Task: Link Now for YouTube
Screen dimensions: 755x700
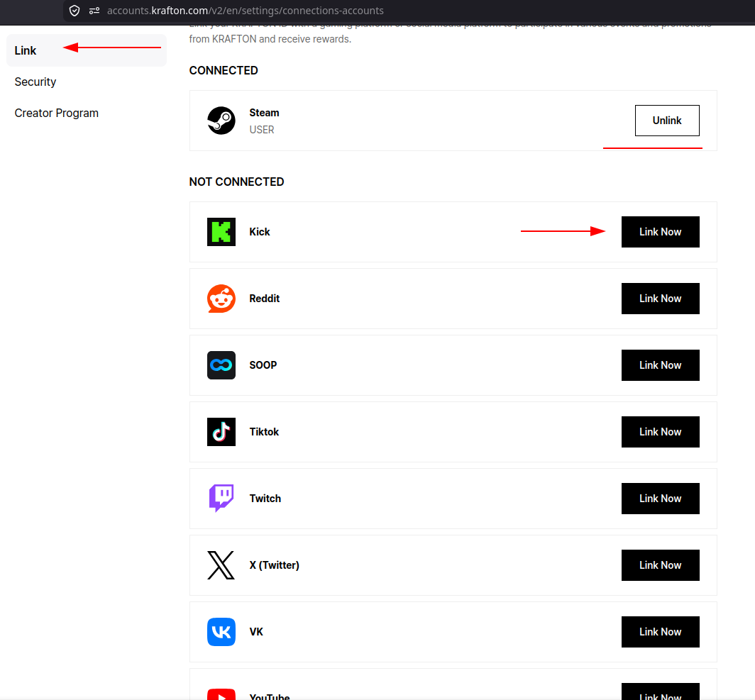Action: 660,691
